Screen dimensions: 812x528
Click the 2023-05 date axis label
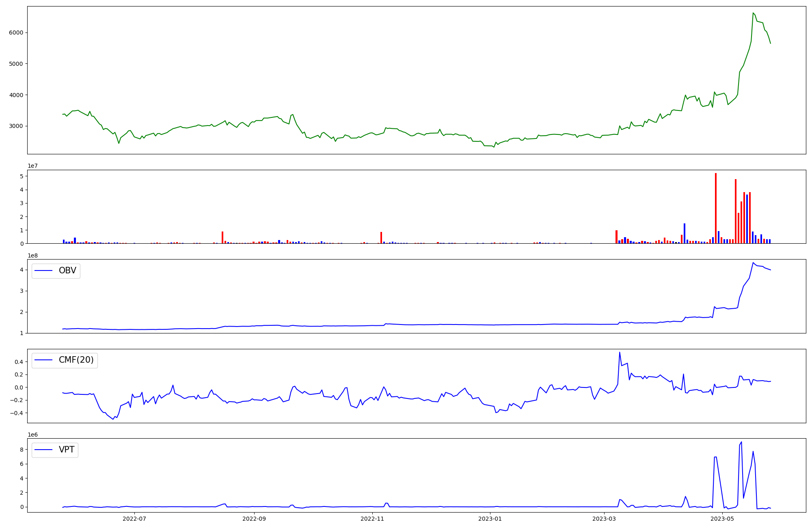click(722, 519)
